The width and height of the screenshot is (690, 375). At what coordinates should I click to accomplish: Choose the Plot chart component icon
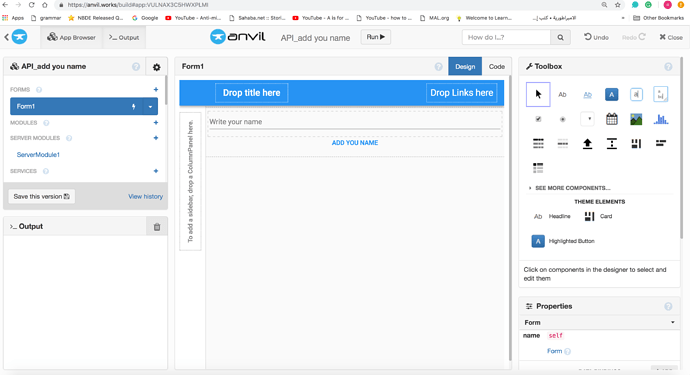pyautogui.click(x=661, y=119)
